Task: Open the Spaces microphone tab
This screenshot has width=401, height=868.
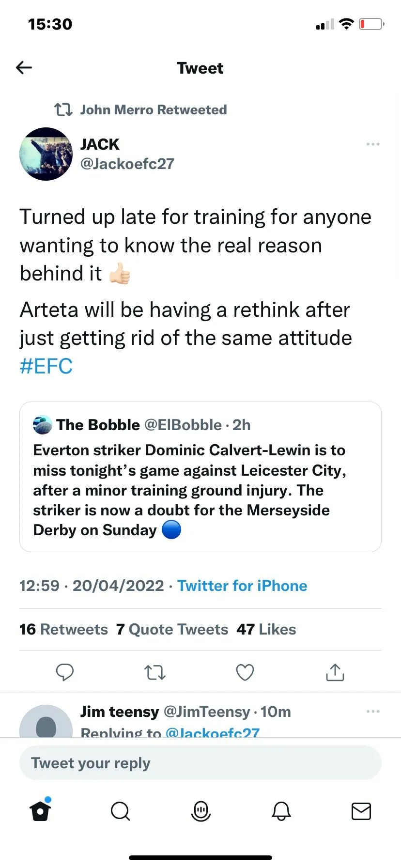Action: pos(201,811)
